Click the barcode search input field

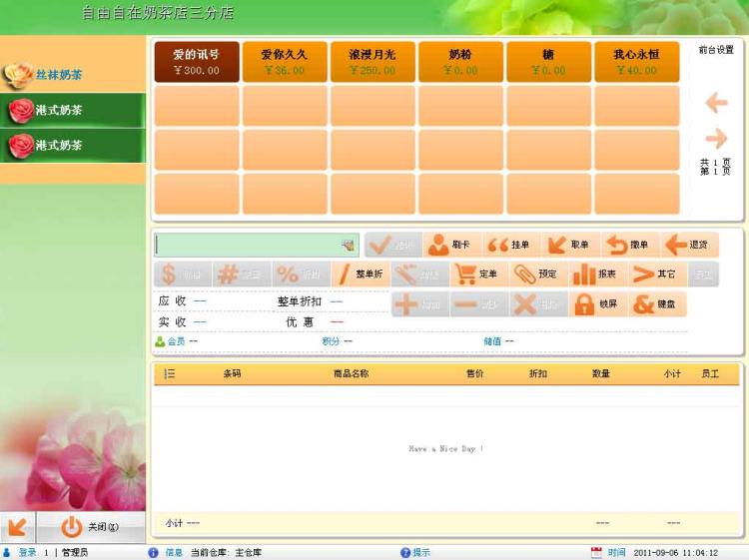pos(257,246)
